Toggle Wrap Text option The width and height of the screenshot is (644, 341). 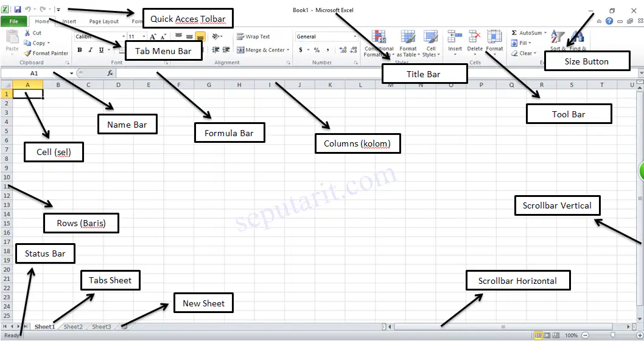pyautogui.click(x=253, y=36)
